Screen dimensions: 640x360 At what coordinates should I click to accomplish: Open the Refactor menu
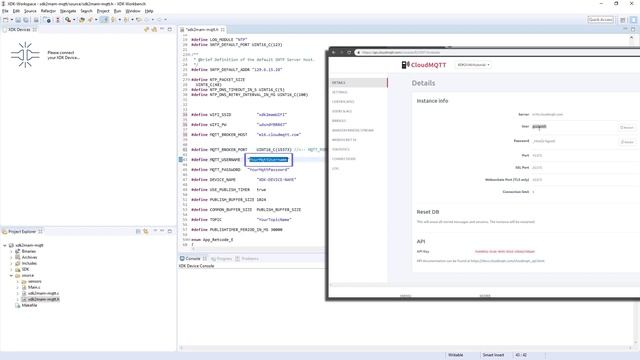point(48,11)
